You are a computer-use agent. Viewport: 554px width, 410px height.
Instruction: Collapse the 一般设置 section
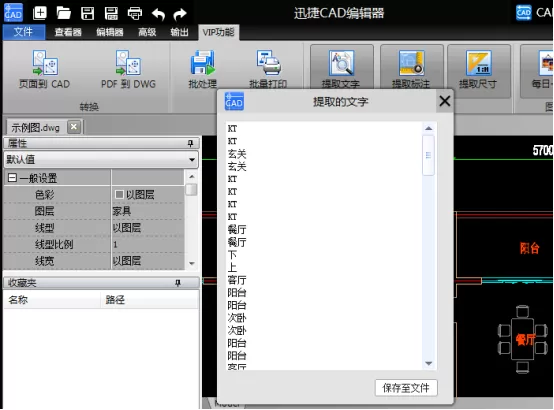[x=12, y=177]
